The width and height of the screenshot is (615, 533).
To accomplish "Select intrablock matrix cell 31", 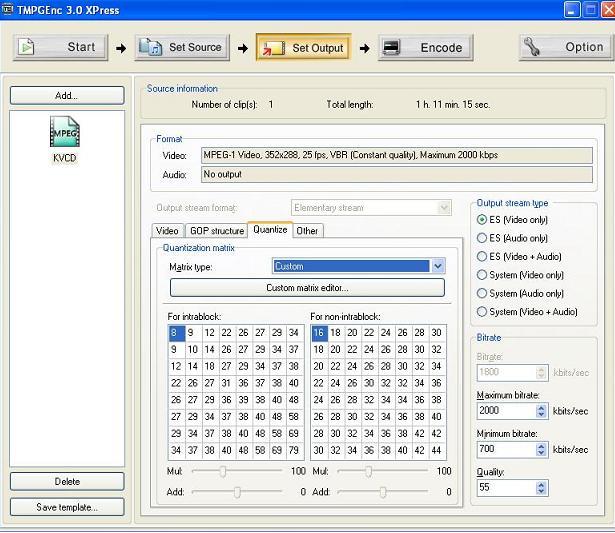I will coord(226,383).
